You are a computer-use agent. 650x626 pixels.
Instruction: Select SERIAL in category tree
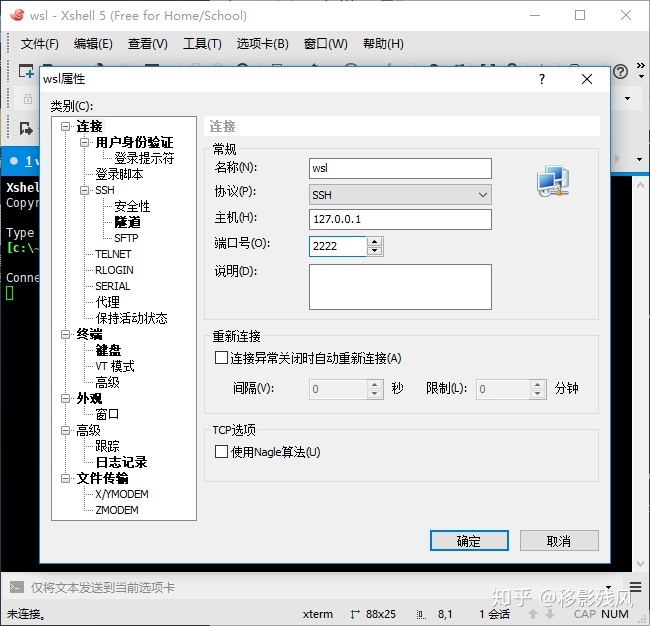coord(113,286)
